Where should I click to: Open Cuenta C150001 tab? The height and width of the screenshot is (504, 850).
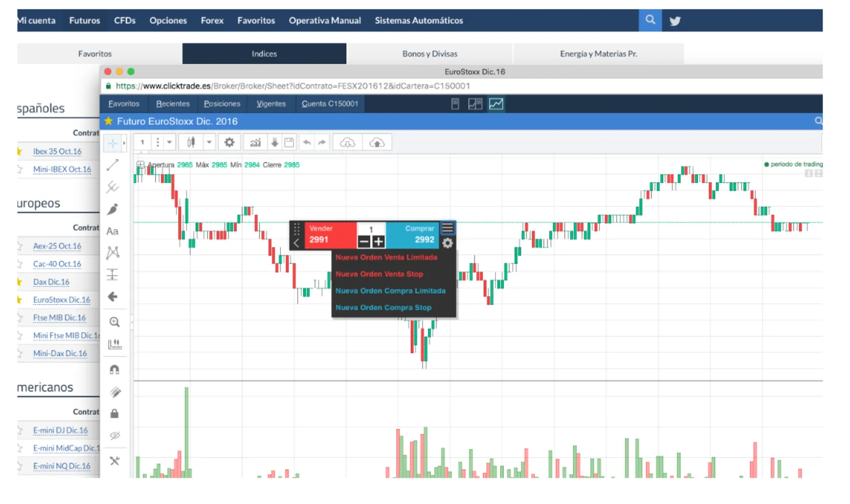click(x=330, y=103)
